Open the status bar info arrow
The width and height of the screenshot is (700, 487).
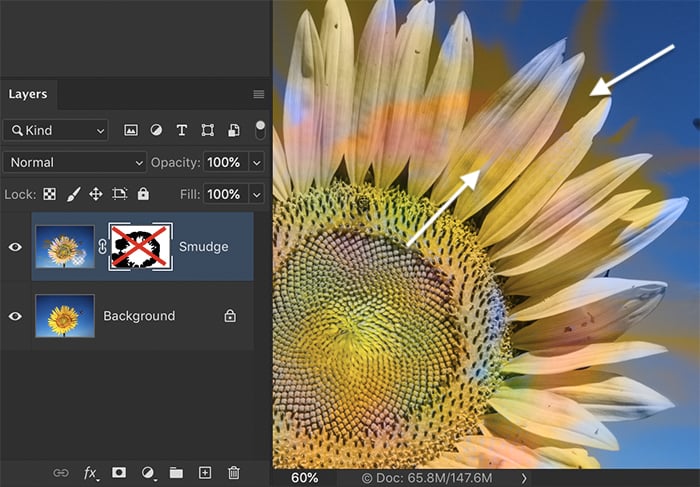tap(524, 479)
